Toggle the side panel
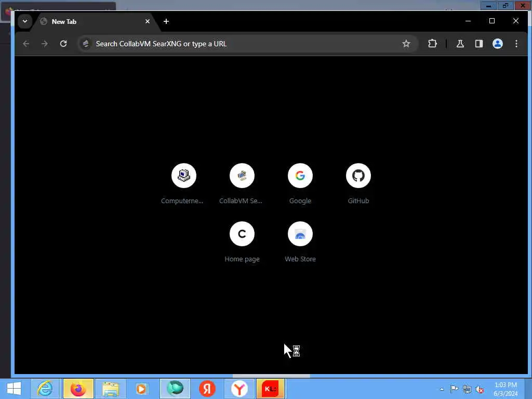This screenshot has height=399, width=532. pos(478,44)
